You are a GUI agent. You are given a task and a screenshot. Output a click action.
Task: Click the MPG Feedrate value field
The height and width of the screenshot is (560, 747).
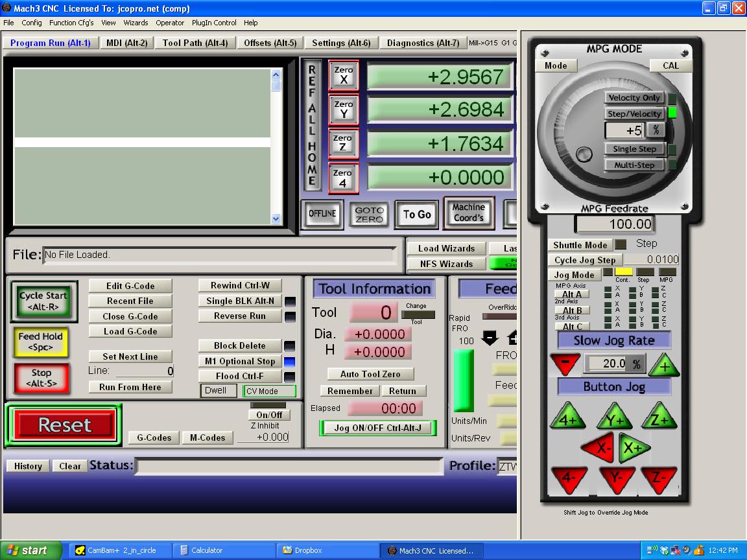pyautogui.click(x=614, y=224)
